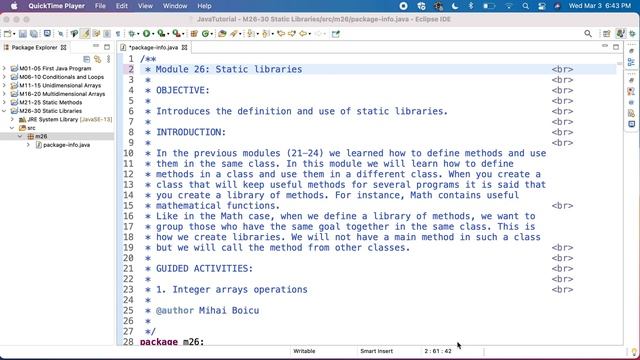Expand the M21-25 Static Methods project
Viewport: 640px width, 360px height.
click(x=4, y=102)
